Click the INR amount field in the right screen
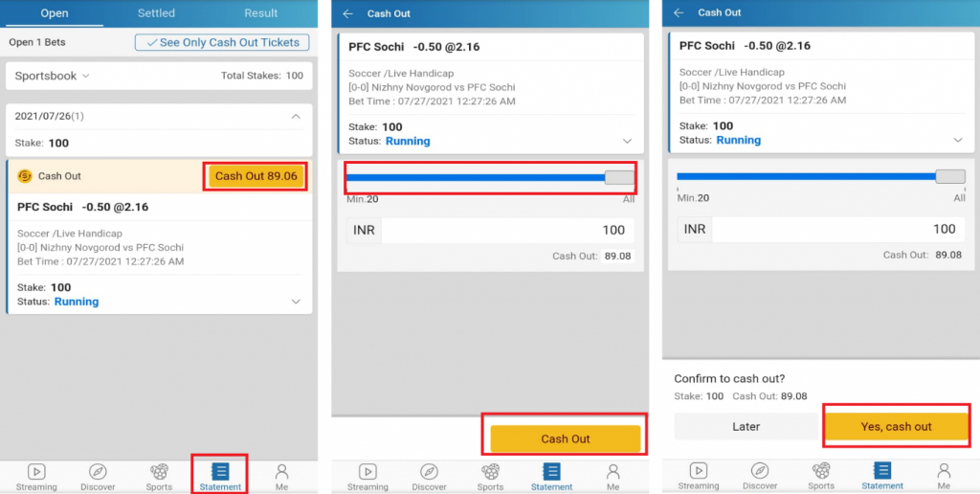This screenshot has height=494, width=980. tap(838, 229)
